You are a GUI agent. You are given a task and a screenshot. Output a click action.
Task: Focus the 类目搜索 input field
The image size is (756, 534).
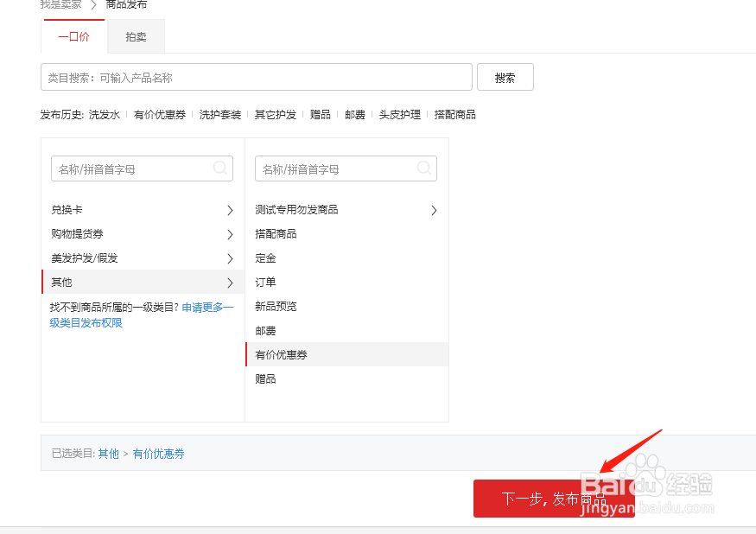pos(257,77)
